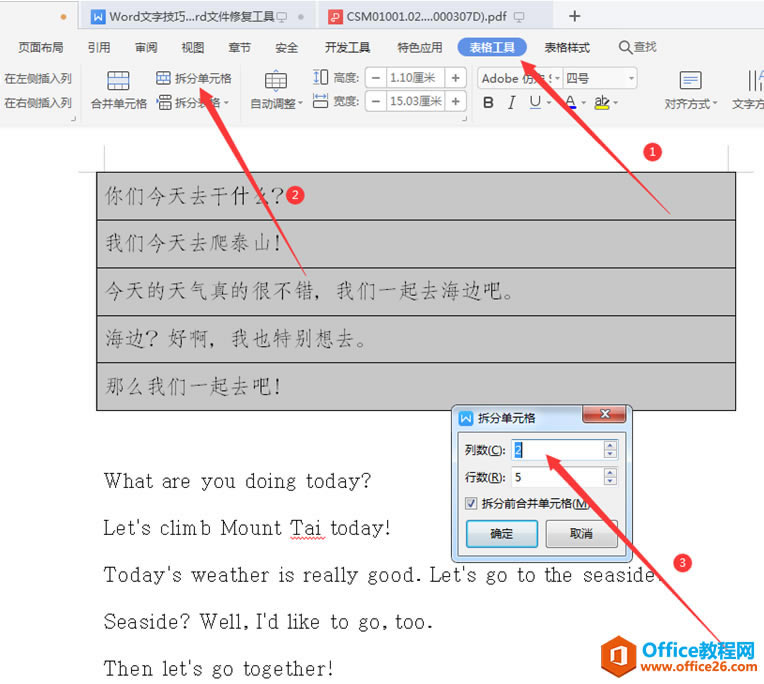Click the width value field 15.03厘米

point(415,101)
